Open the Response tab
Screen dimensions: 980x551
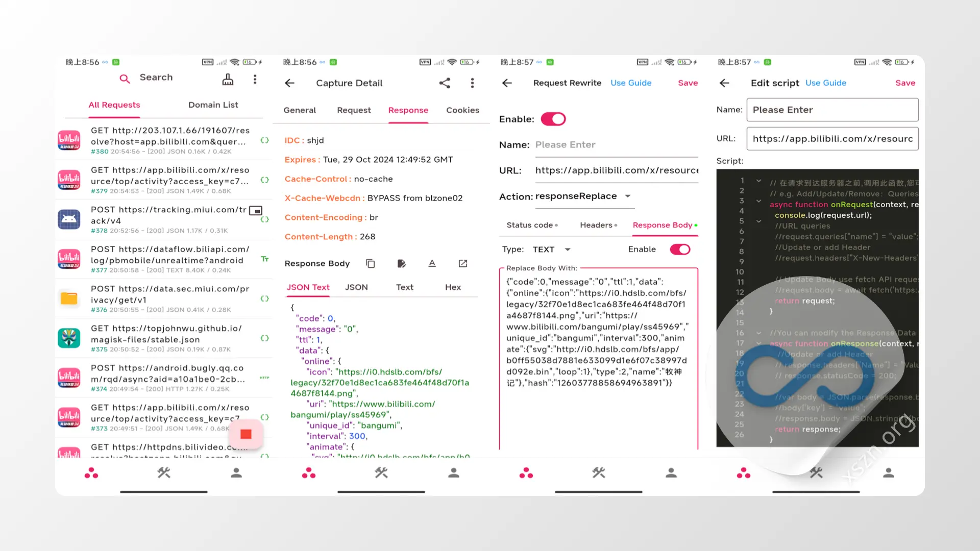408,110
